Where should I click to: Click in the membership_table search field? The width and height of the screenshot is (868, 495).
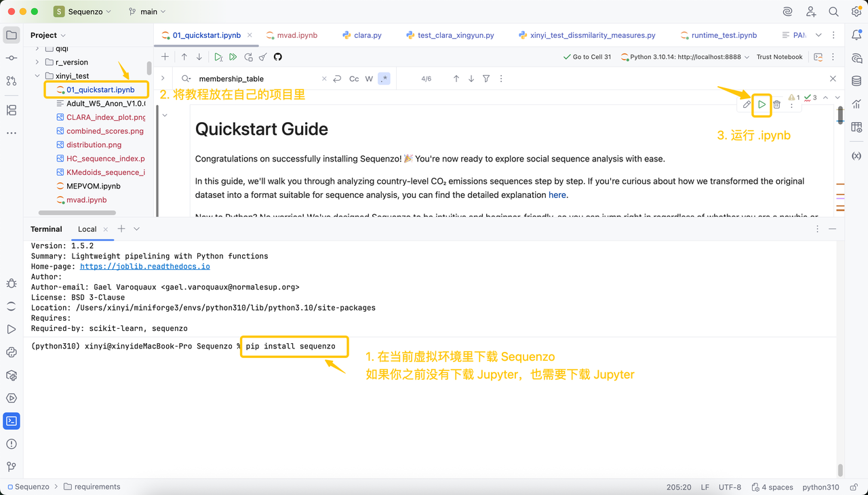[x=258, y=79]
